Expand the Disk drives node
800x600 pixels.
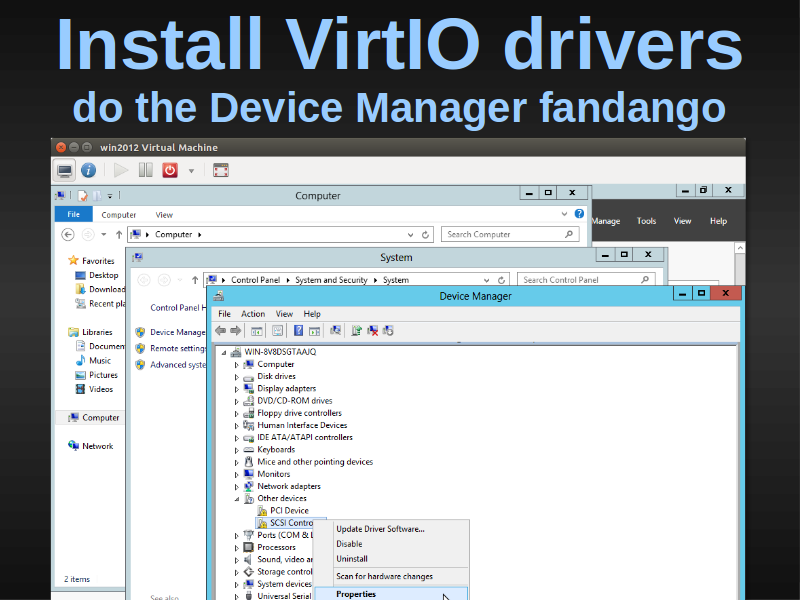coord(236,377)
